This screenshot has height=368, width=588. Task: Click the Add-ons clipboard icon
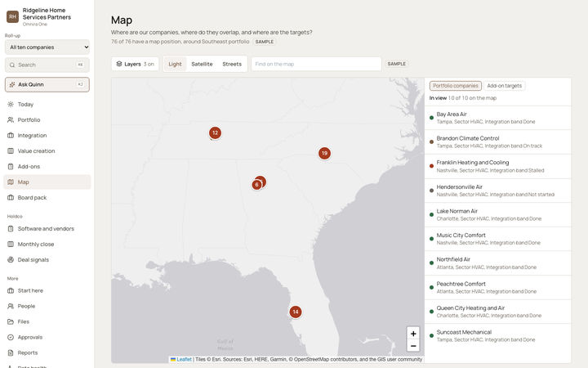coord(11,166)
